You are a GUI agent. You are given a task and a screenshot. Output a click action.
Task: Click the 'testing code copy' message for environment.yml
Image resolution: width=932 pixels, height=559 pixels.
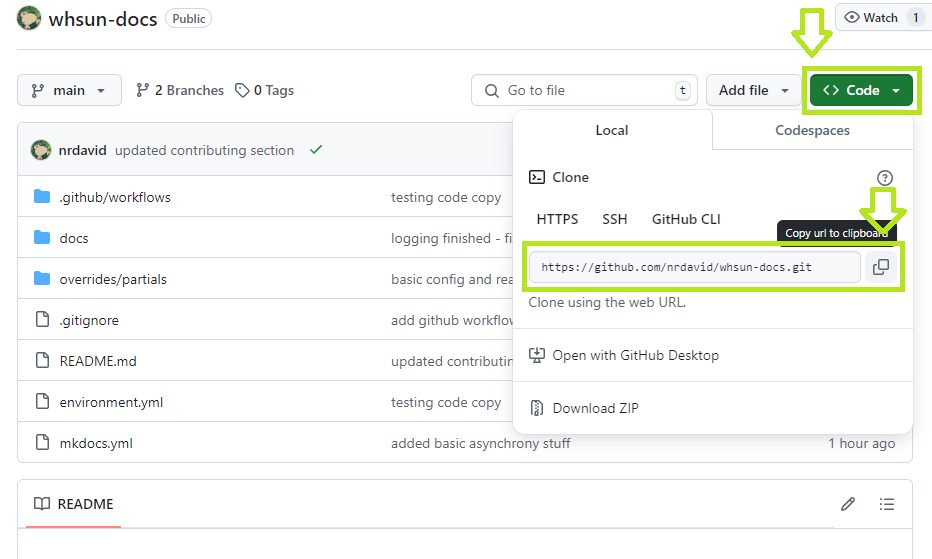point(446,403)
